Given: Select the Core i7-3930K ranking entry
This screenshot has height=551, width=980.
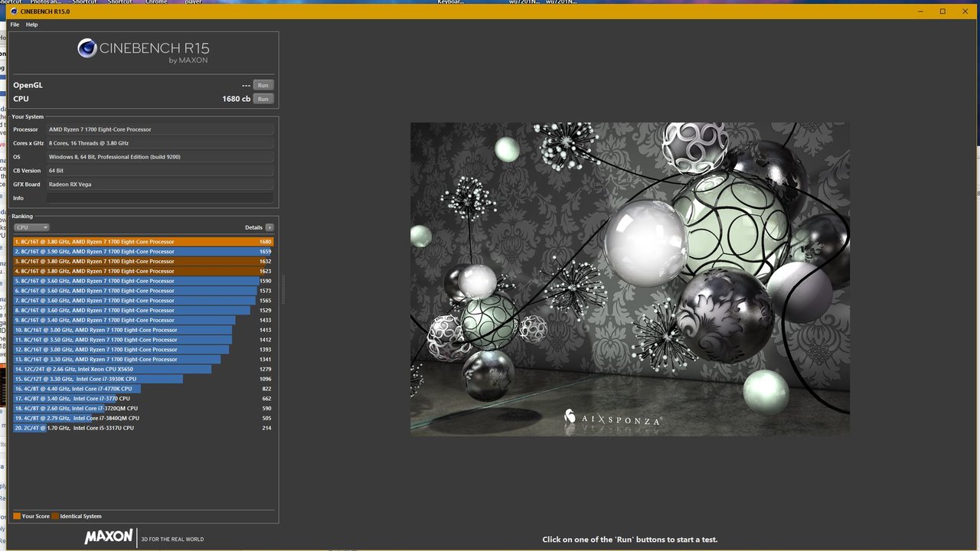Looking at the screenshot, I should point(143,379).
